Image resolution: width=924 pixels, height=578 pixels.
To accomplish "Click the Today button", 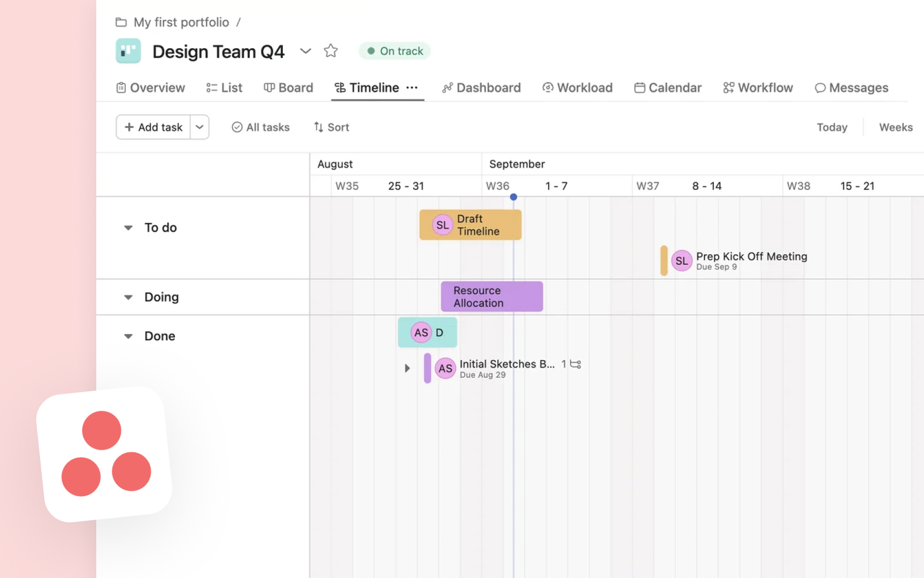I will pos(832,127).
